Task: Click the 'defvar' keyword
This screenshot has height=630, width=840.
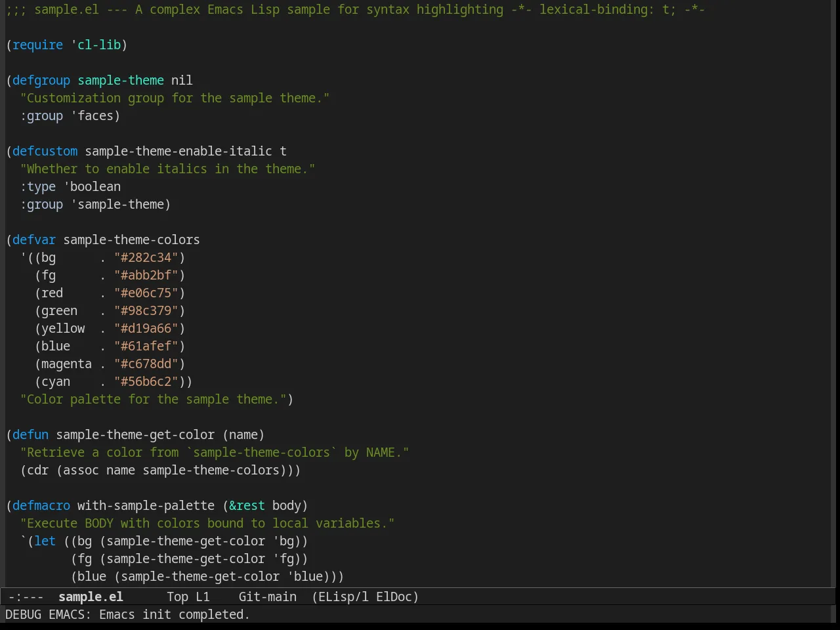Action: tap(34, 240)
